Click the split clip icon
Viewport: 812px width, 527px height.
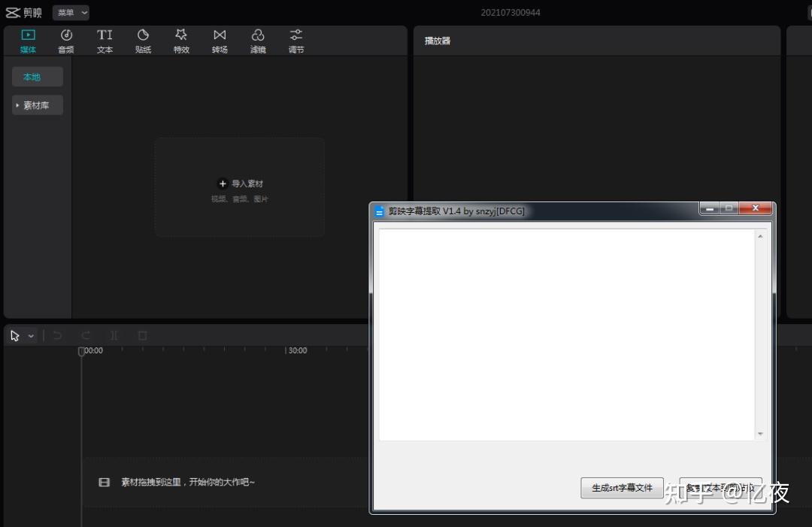click(114, 335)
